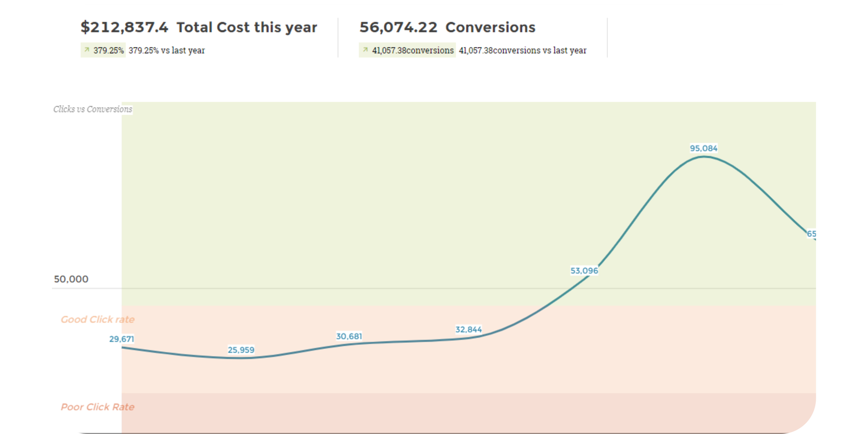The width and height of the screenshot is (868, 434).
Task: Click the '41,057.38conversions vs last year' text
Action: (x=523, y=50)
